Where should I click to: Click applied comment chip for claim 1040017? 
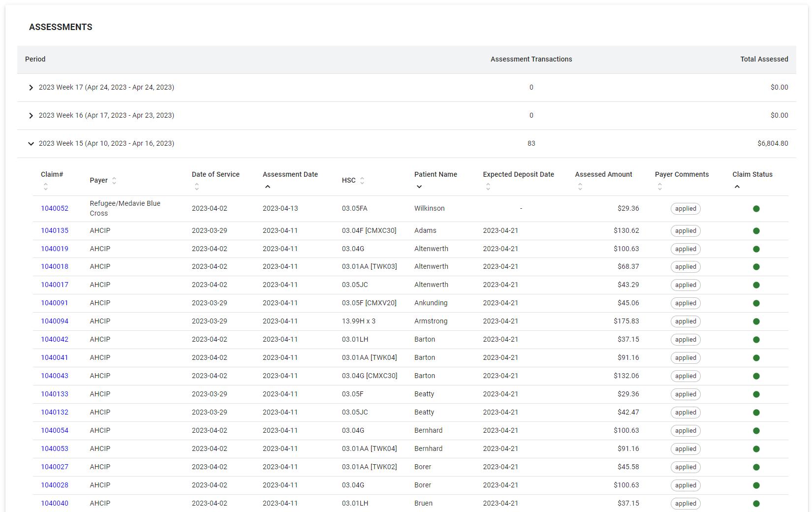[686, 285]
